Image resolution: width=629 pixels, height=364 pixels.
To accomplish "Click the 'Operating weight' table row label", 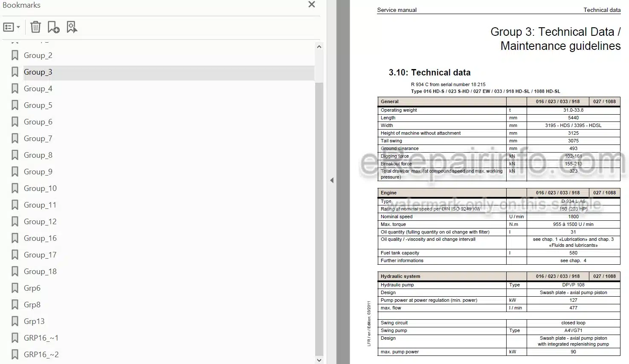I will 399,110.
